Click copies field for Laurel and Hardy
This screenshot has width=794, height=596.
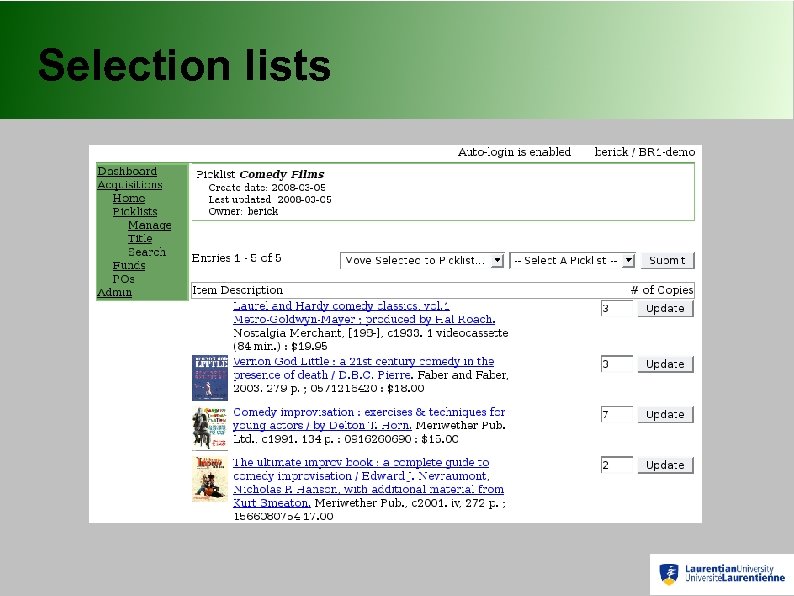tap(617, 308)
